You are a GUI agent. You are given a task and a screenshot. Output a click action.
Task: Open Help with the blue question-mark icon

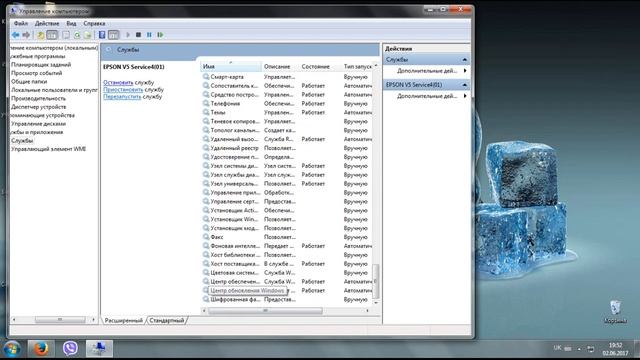tap(102, 35)
